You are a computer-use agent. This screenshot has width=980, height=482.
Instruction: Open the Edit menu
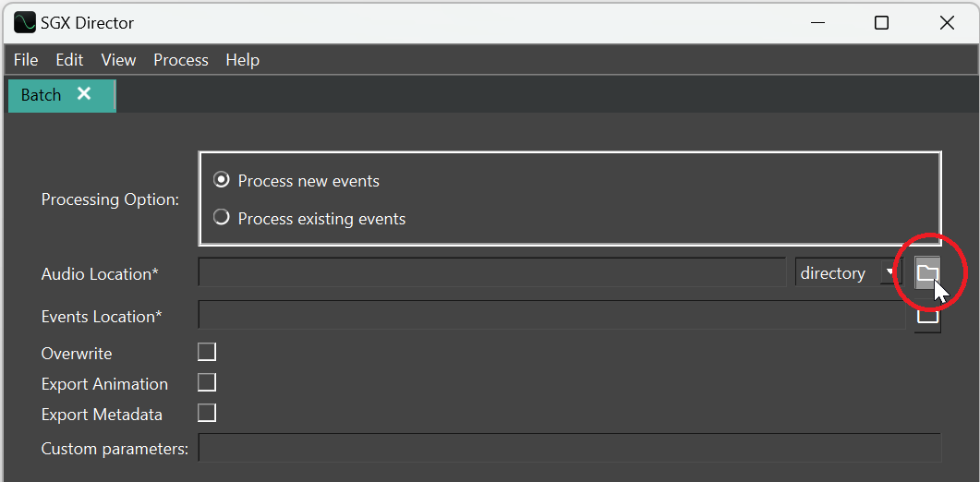pos(69,60)
